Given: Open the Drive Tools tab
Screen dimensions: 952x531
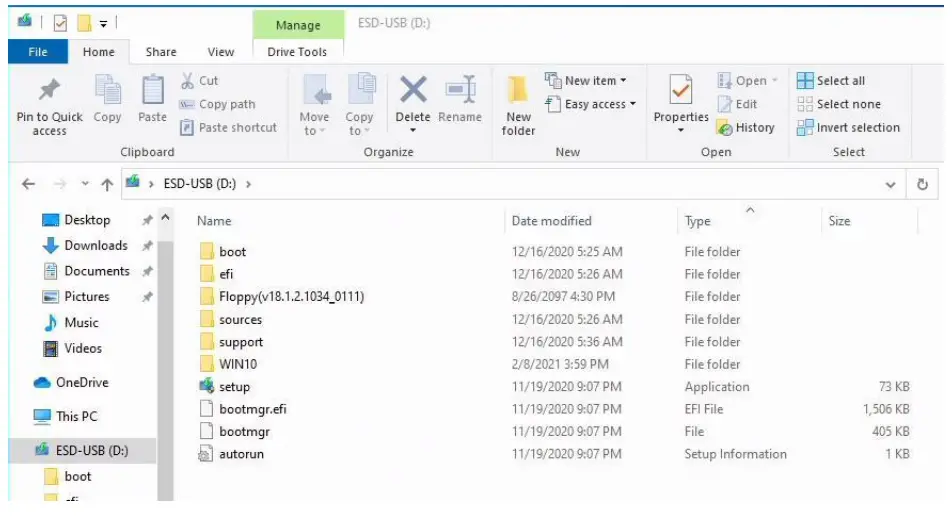Looking at the screenshot, I should (297, 52).
